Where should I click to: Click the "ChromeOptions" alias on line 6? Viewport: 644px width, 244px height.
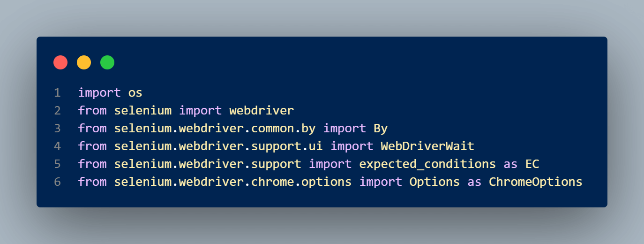click(x=535, y=182)
